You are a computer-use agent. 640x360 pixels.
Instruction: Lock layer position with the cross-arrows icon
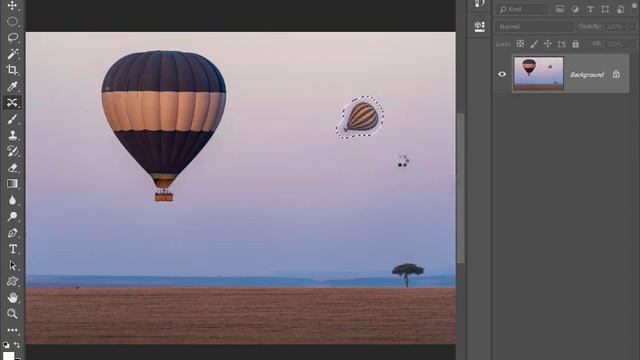click(548, 44)
